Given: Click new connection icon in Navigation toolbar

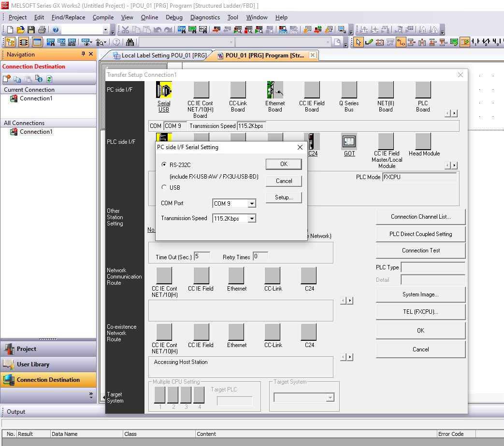Looking at the screenshot, I should tap(7, 79).
